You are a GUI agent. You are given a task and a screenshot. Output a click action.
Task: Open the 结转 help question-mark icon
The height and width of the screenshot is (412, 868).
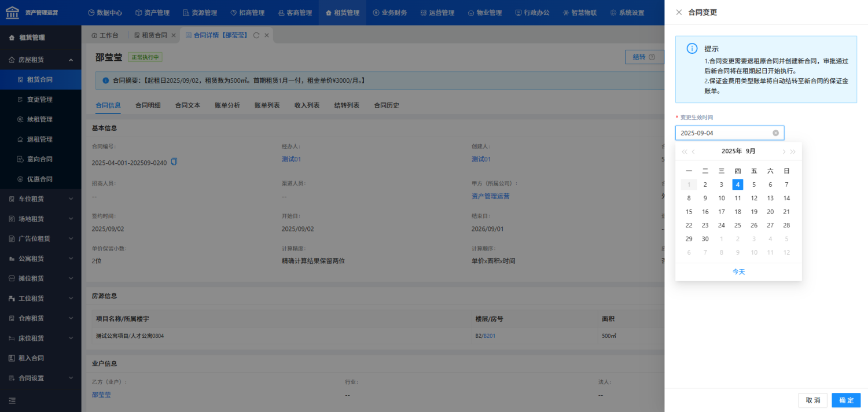652,57
